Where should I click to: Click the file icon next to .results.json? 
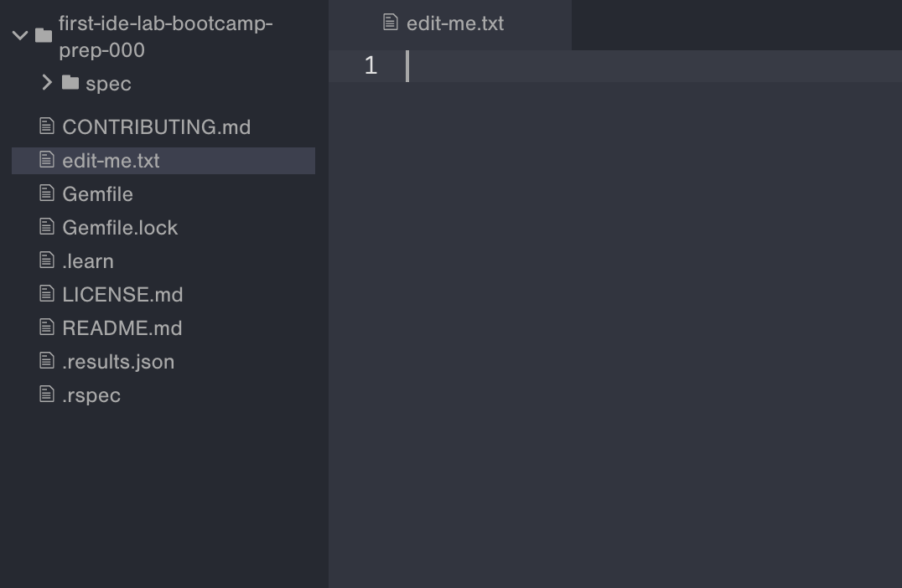click(x=47, y=361)
